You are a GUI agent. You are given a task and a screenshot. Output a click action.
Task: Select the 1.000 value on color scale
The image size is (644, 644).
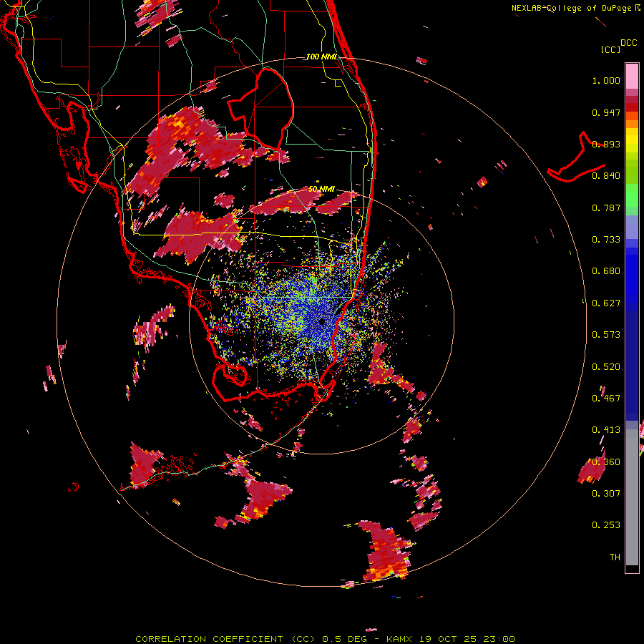click(x=606, y=80)
